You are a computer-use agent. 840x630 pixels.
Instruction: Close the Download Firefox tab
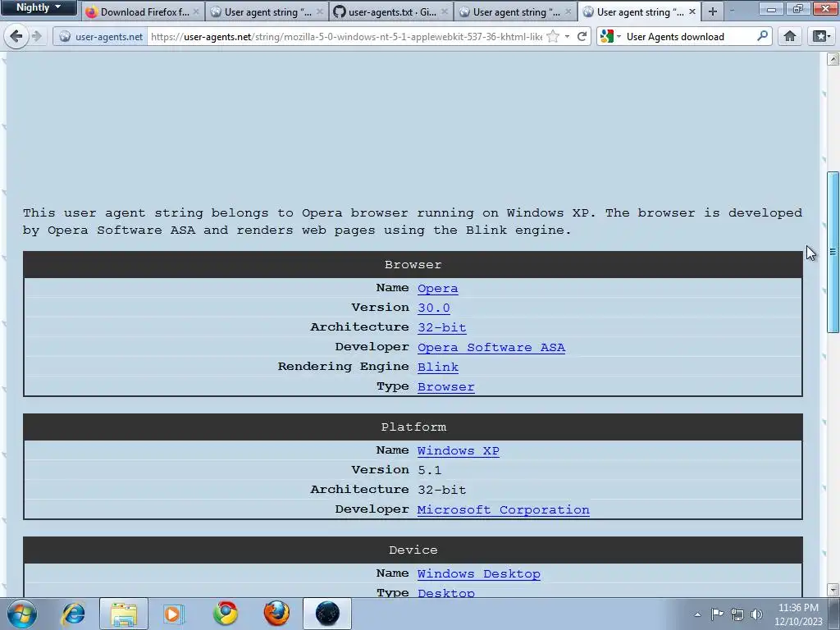pos(197,11)
